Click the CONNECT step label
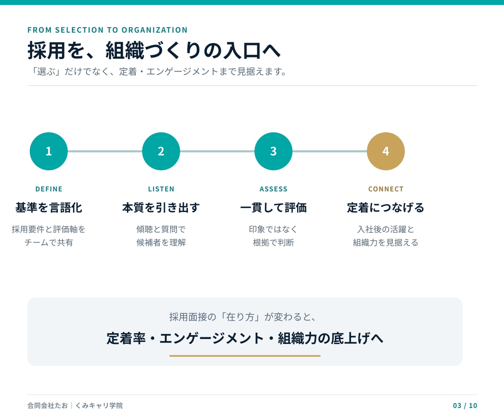The width and height of the screenshot is (504, 420). (386, 189)
